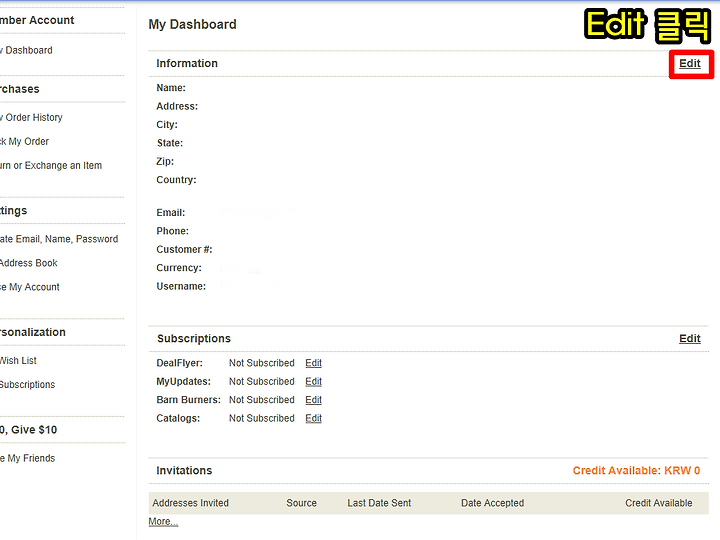Click Not Subscribed status beside DealFlyer
The height and width of the screenshot is (540, 720).
pyautogui.click(x=262, y=363)
